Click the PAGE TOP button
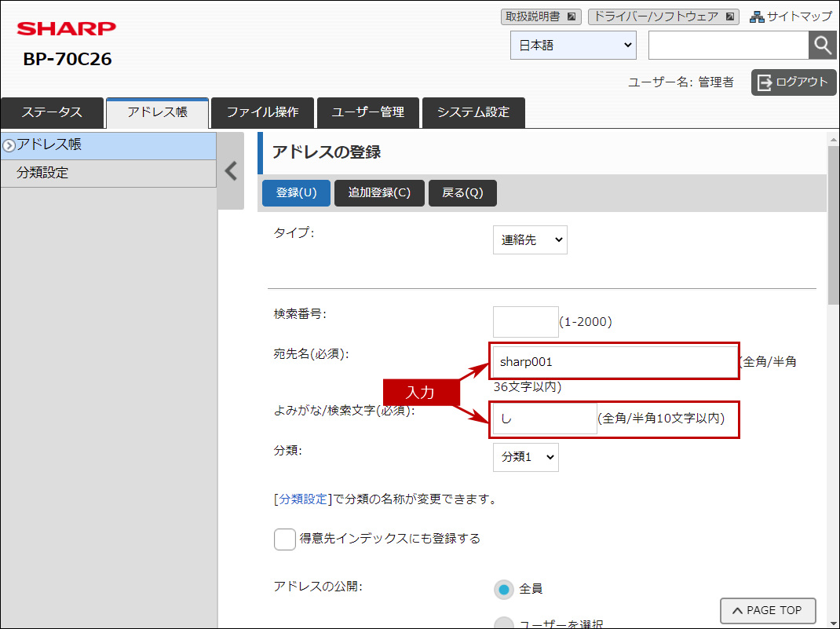The width and height of the screenshot is (840, 629). 768,611
